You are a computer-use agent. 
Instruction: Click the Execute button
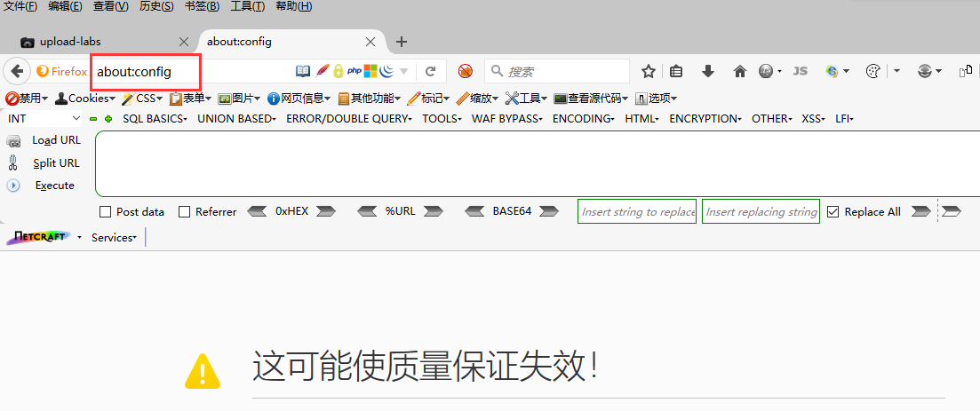point(55,186)
